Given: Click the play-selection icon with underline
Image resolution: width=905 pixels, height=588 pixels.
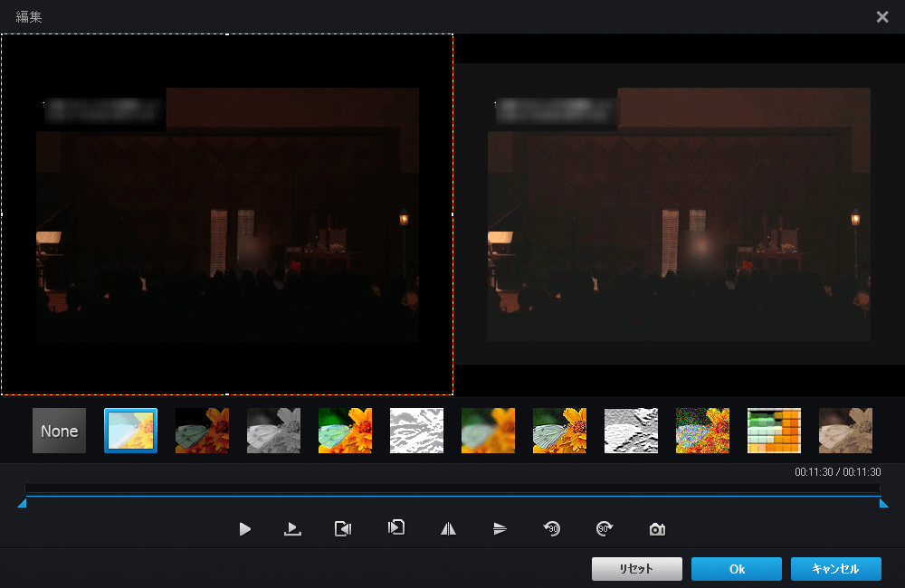Looking at the screenshot, I should [x=292, y=529].
